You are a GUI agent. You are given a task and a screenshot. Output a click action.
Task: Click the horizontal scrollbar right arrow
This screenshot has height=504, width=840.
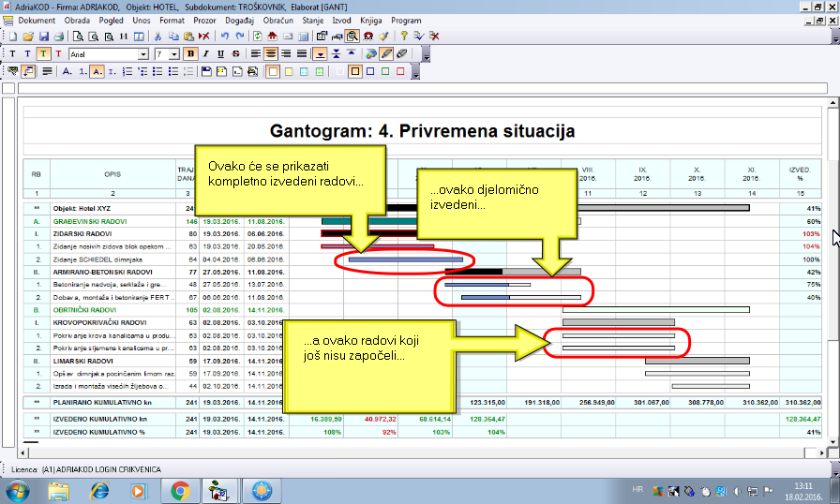click(822, 453)
